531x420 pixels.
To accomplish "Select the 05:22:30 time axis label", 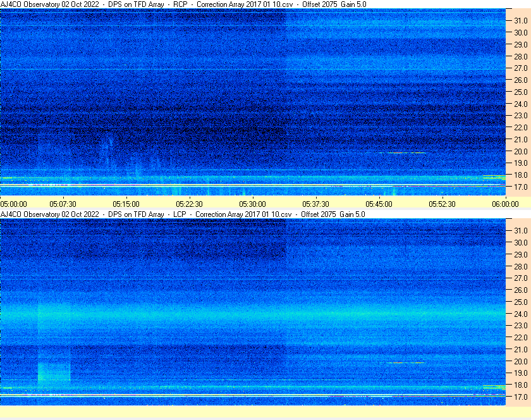I will pos(189,204).
